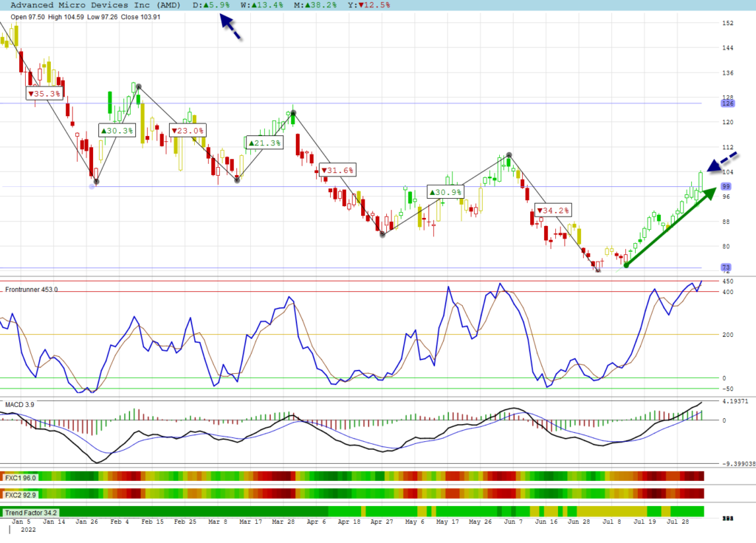Click the 2022 year label
The height and width of the screenshot is (543, 756).
tap(28, 530)
